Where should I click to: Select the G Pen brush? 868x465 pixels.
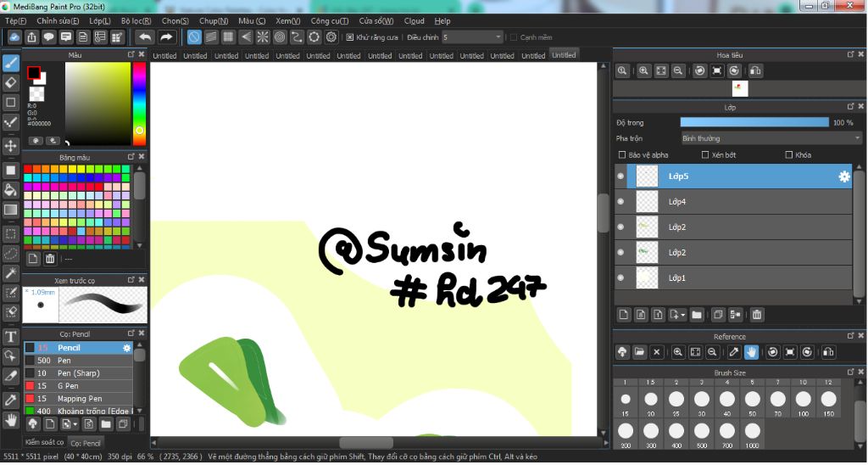point(78,386)
